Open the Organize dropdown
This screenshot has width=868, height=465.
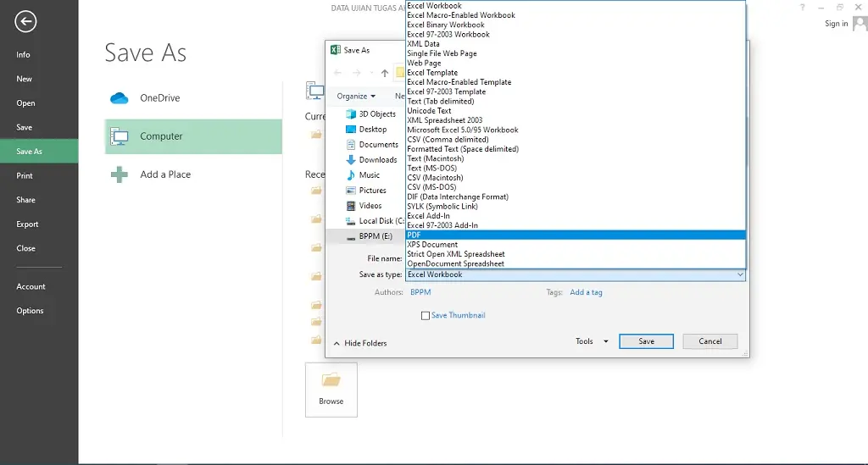(x=356, y=97)
